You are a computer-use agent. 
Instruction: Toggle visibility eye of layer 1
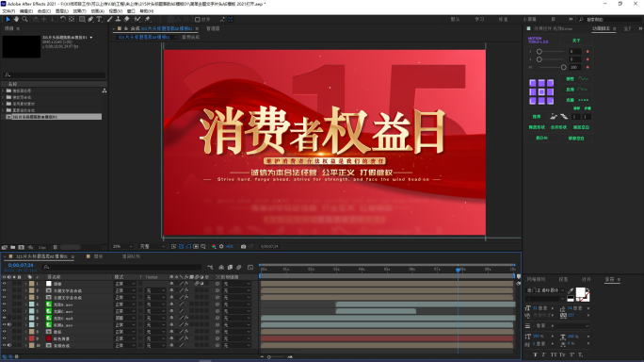click(x=4, y=284)
